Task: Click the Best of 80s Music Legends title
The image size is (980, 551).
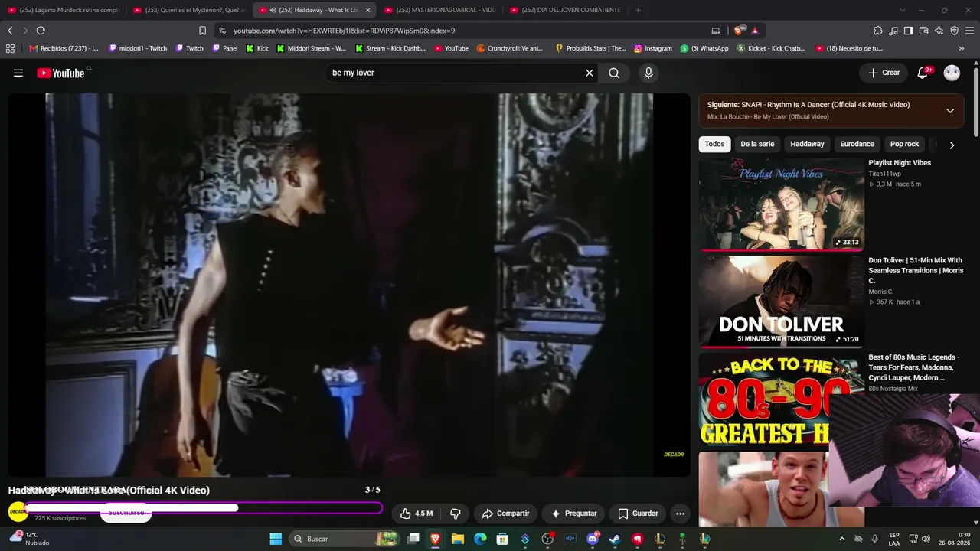Action: (913, 367)
